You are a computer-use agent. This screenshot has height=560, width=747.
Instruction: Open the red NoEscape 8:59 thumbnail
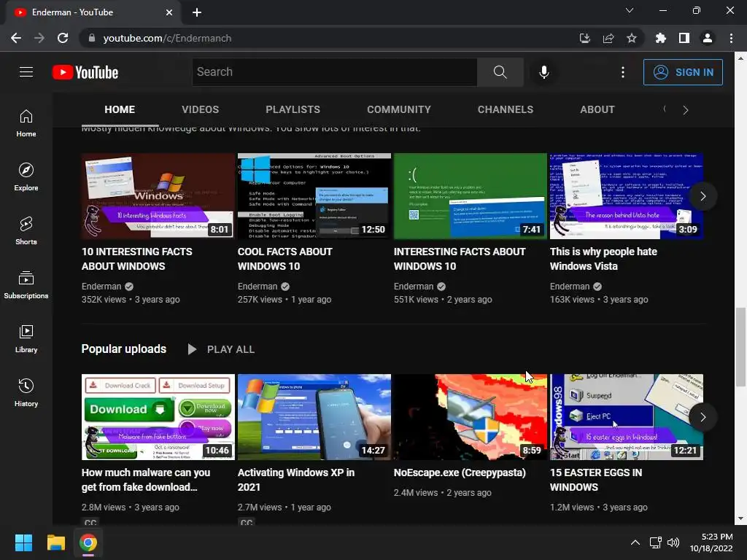click(x=471, y=416)
